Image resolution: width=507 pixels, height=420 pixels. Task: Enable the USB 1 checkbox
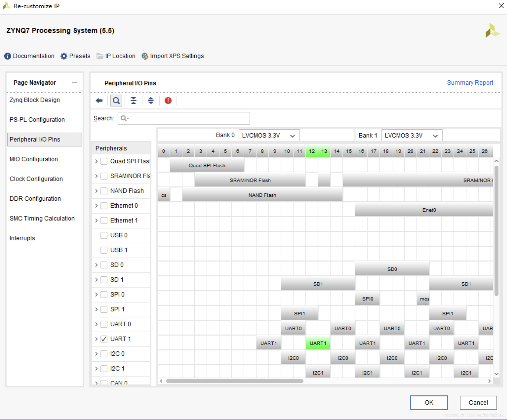click(x=104, y=250)
